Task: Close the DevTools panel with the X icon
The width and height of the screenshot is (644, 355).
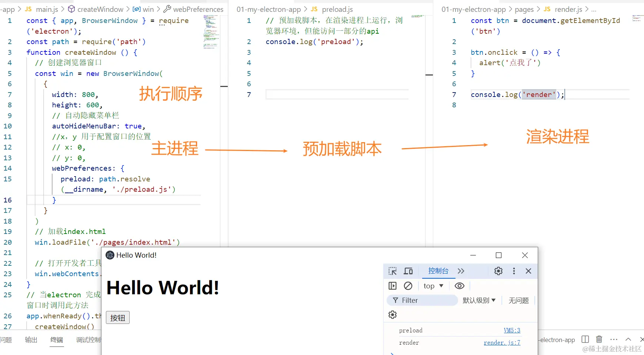Action: point(528,271)
